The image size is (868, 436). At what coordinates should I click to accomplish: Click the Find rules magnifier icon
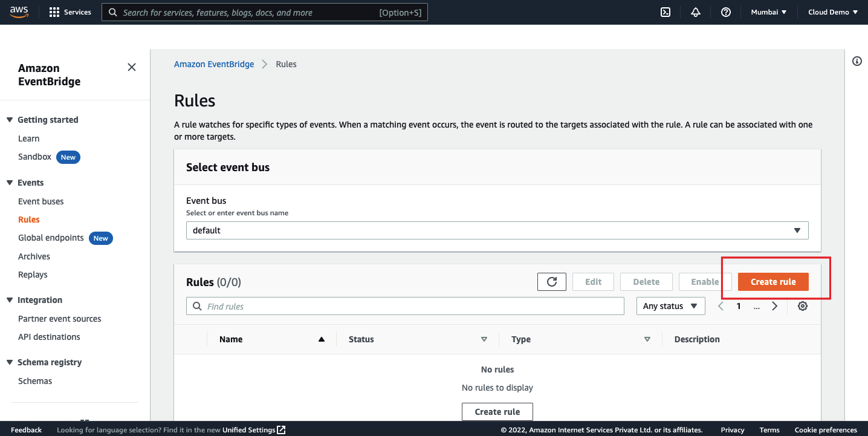coord(197,306)
